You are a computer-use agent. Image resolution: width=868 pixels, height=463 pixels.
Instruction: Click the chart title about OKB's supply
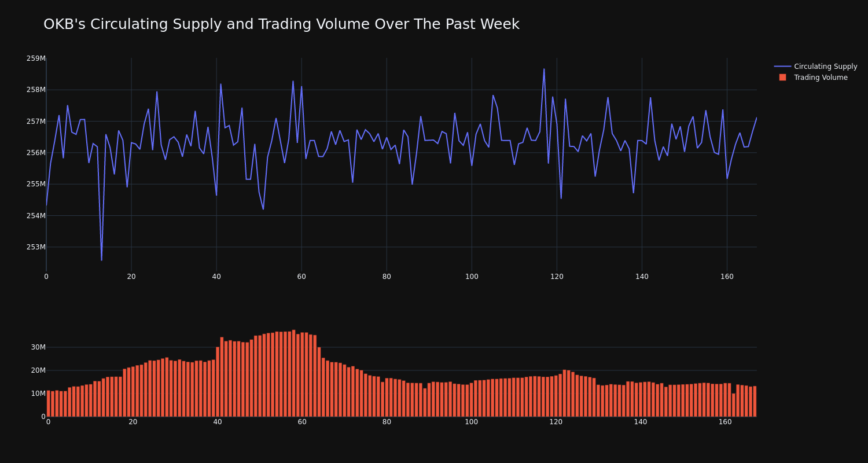click(281, 24)
